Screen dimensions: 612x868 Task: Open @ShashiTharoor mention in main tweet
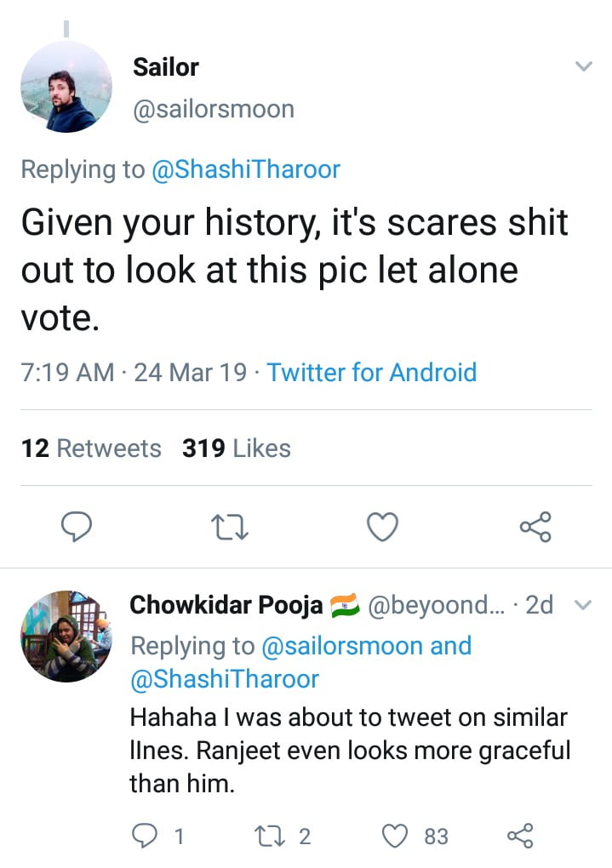coord(246,169)
